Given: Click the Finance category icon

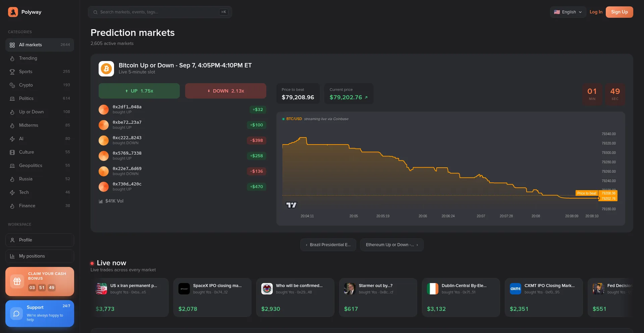Looking at the screenshot, I should click(12, 206).
